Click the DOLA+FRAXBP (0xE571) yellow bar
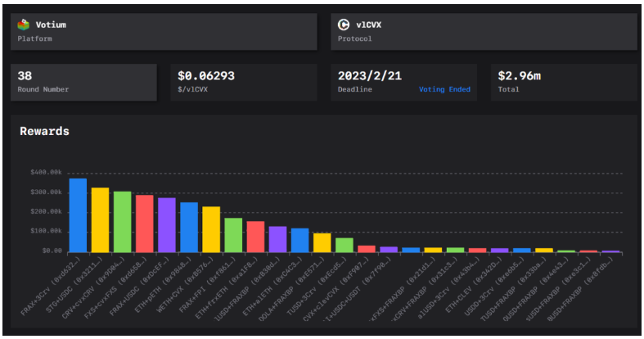This screenshot has width=644, height=339. tap(322, 243)
